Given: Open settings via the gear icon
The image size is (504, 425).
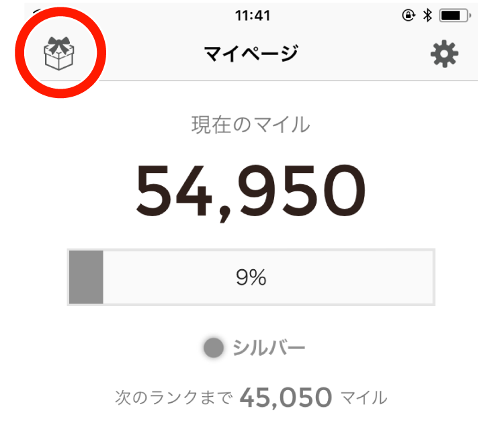Looking at the screenshot, I should click(x=444, y=54).
